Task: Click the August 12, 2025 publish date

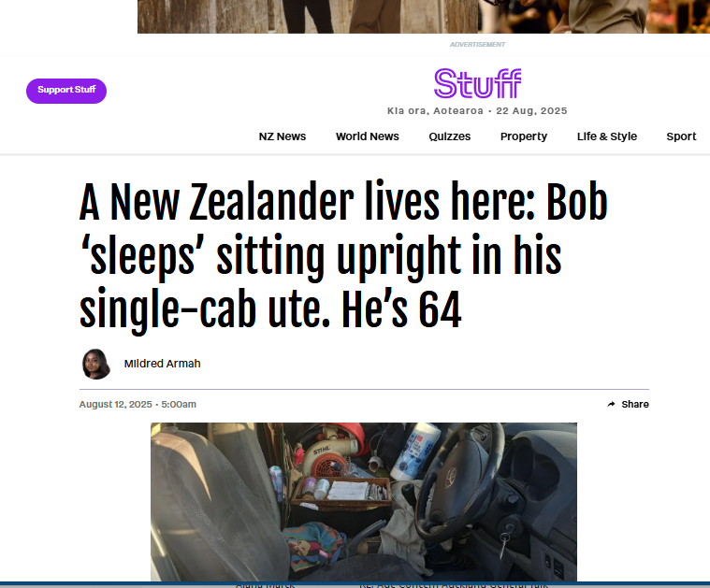Action: click(115, 404)
